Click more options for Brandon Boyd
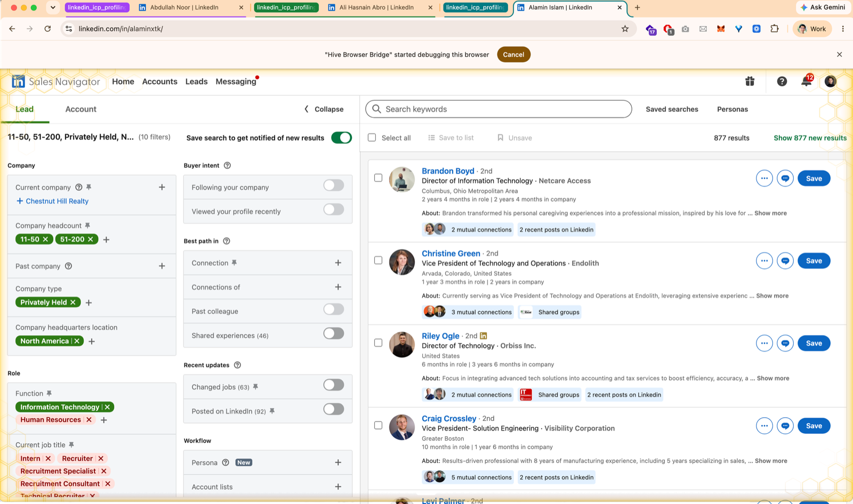 tap(764, 178)
